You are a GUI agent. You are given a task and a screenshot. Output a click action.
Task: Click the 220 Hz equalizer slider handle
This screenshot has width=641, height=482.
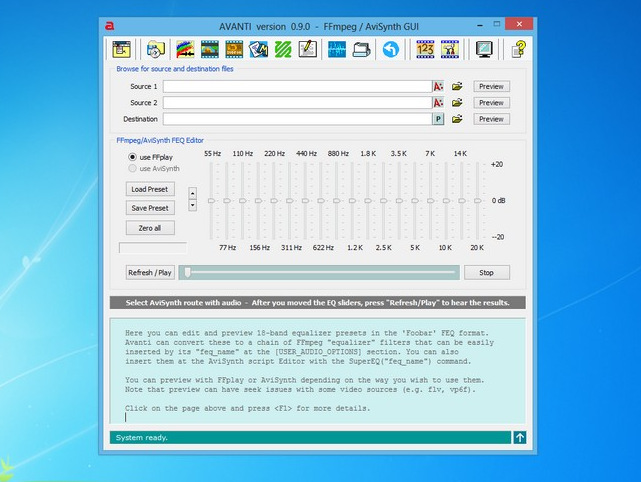(x=274, y=201)
